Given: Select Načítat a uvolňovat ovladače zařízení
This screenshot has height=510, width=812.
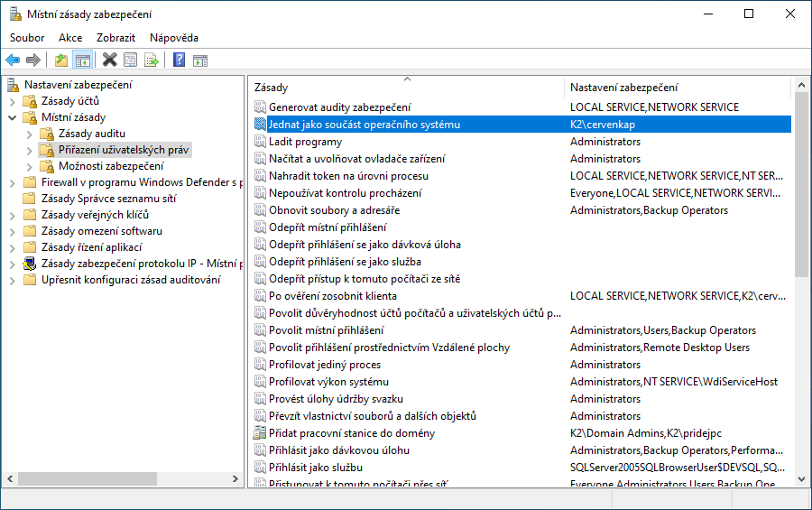Looking at the screenshot, I should [522, 159].
